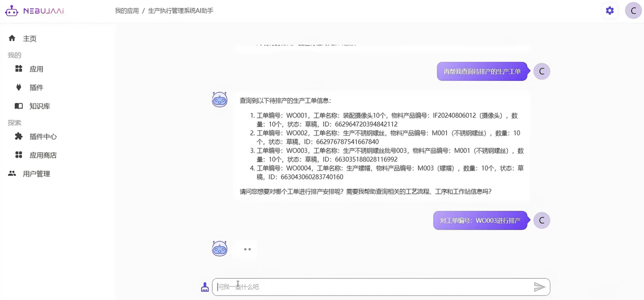Open 应用 in the sidebar
Screen dimensions: 644x300
coord(36,69)
